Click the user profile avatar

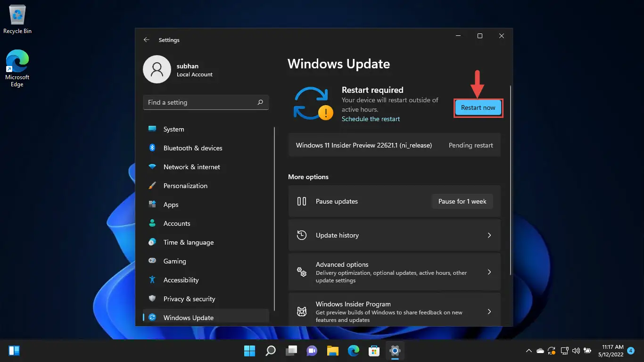(x=157, y=69)
